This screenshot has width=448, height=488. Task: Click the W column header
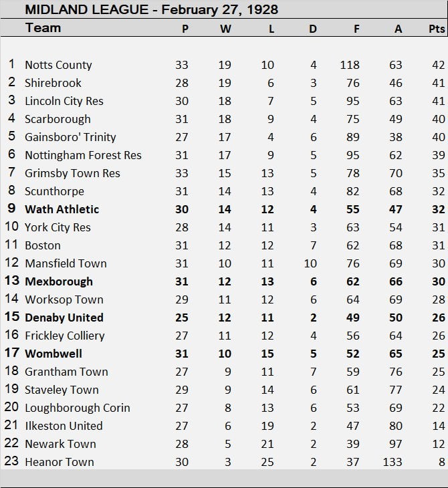pyautogui.click(x=225, y=29)
